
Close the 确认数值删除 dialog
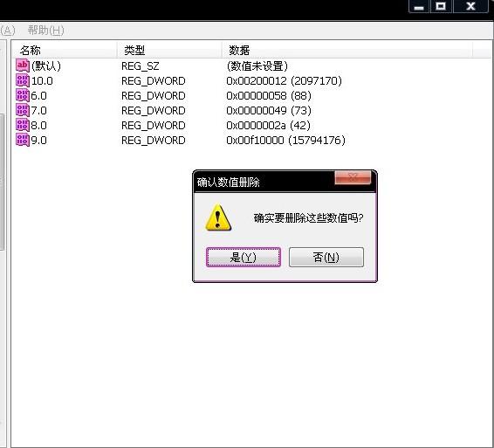tap(353, 177)
